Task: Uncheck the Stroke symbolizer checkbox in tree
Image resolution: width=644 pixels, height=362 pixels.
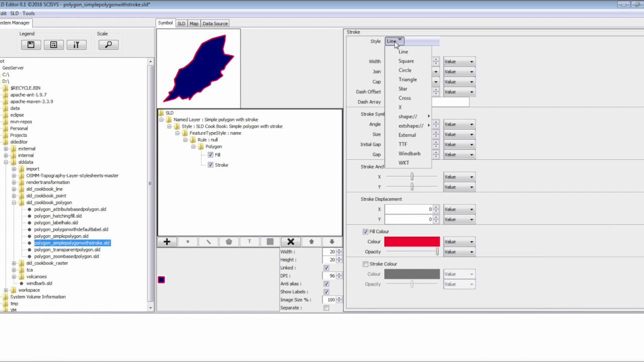Action: (x=210, y=165)
